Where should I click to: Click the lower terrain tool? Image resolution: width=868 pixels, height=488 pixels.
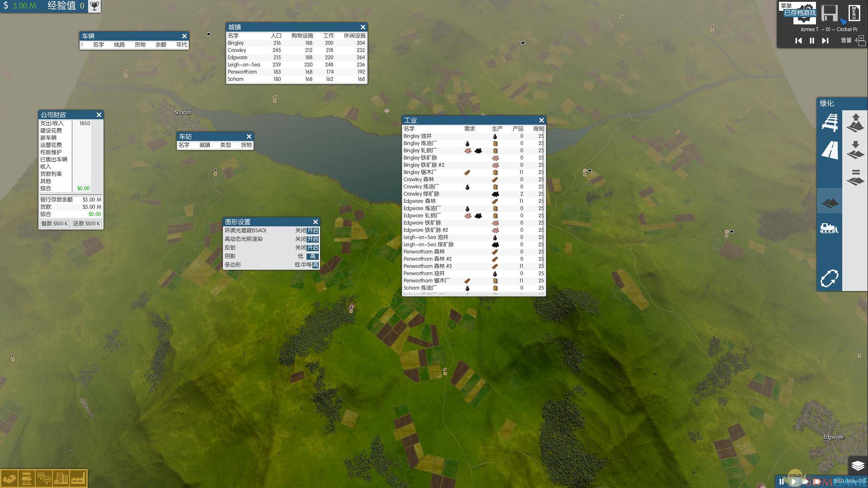[855, 150]
